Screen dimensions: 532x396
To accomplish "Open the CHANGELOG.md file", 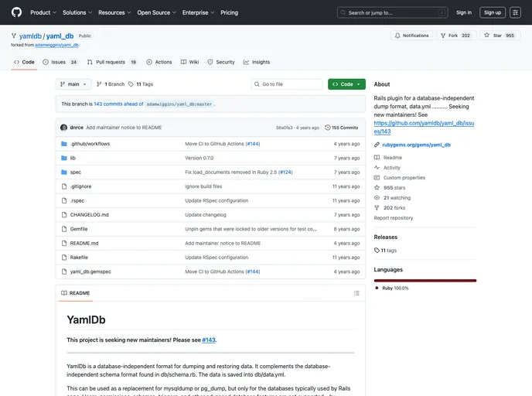I will [x=89, y=215].
